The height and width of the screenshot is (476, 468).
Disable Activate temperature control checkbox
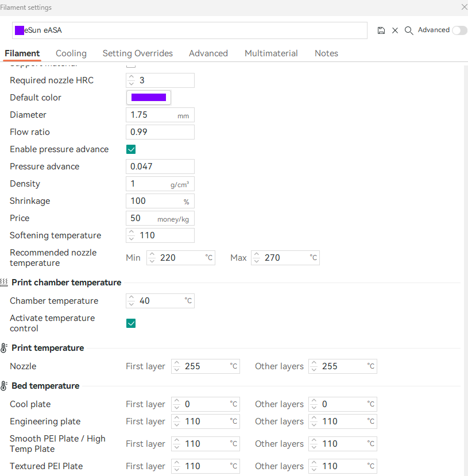[x=131, y=323]
